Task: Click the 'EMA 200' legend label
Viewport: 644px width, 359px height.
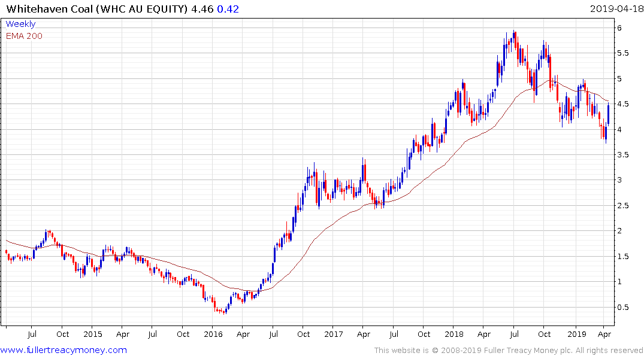Action: coord(24,36)
